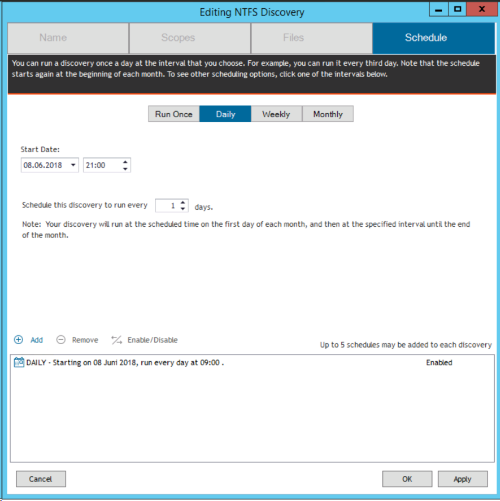500x501 pixels.
Task: Select the Monthly schedule interval
Action: coord(328,114)
